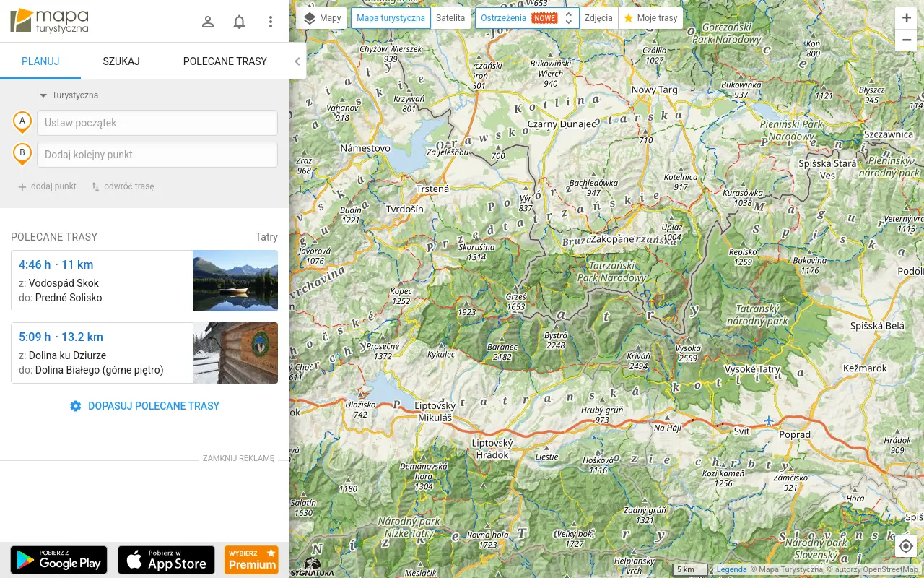This screenshot has width=924, height=578.
Task: Open the user account icon
Action: (x=208, y=22)
